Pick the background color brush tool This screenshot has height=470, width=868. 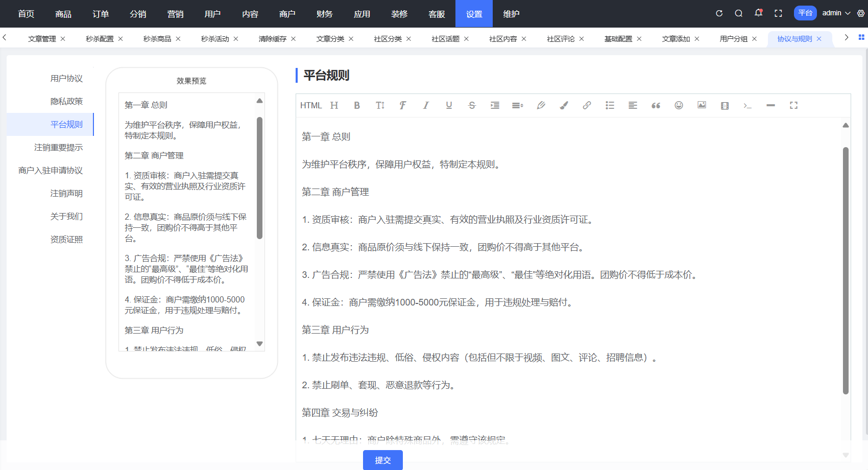tap(564, 105)
